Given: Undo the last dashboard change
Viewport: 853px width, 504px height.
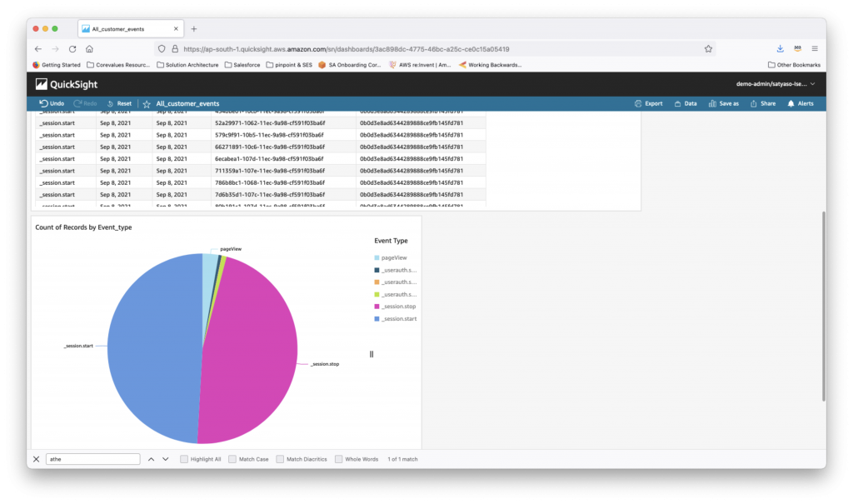Looking at the screenshot, I should click(51, 103).
